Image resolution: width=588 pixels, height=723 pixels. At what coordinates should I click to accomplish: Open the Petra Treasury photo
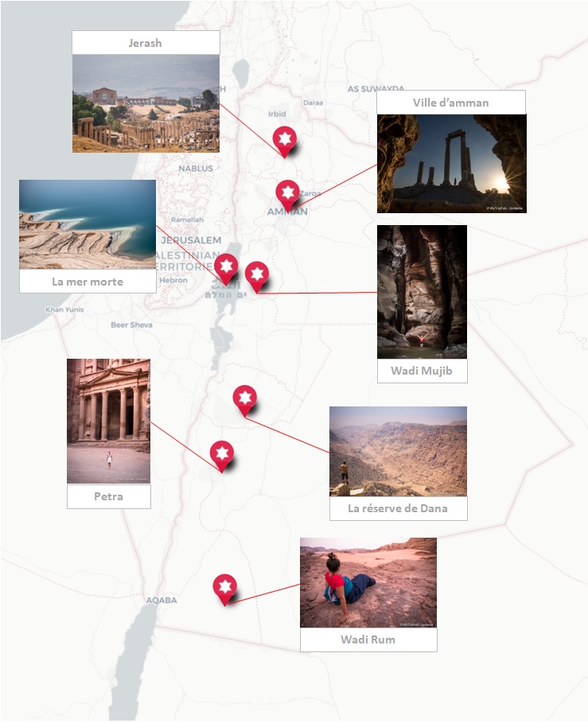pyautogui.click(x=108, y=421)
